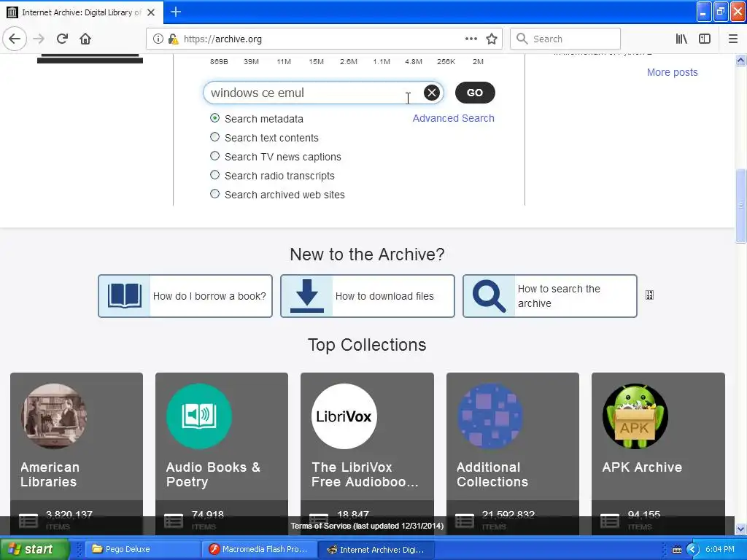Click How do I borrow a book

(x=185, y=296)
